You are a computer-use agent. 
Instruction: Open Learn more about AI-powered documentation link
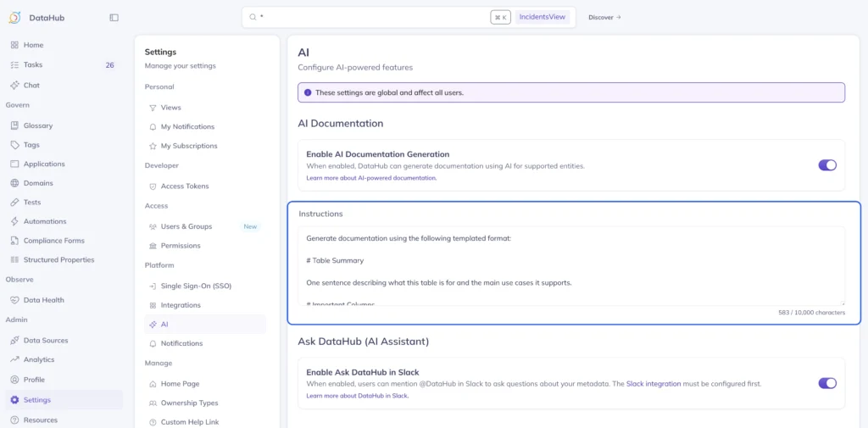(x=371, y=178)
